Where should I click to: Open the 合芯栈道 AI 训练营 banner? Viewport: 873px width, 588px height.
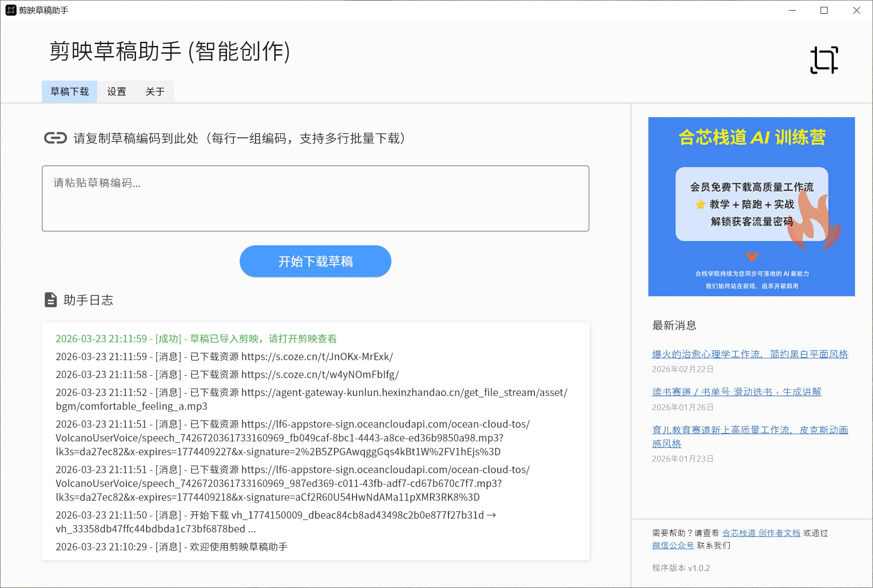click(751, 206)
